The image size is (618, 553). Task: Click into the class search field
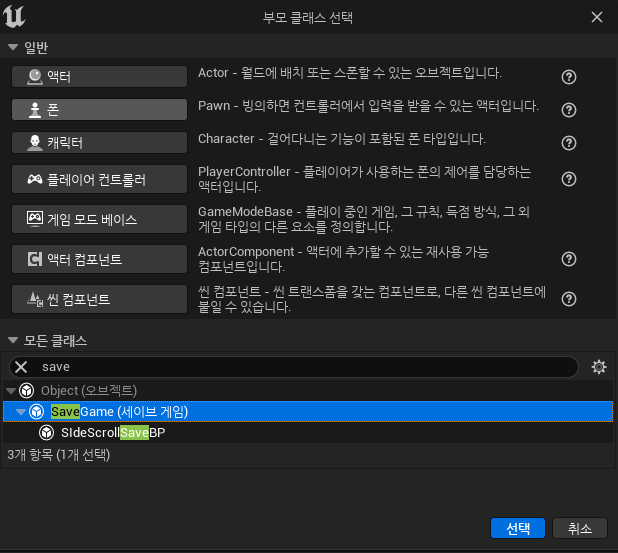pos(294,367)
